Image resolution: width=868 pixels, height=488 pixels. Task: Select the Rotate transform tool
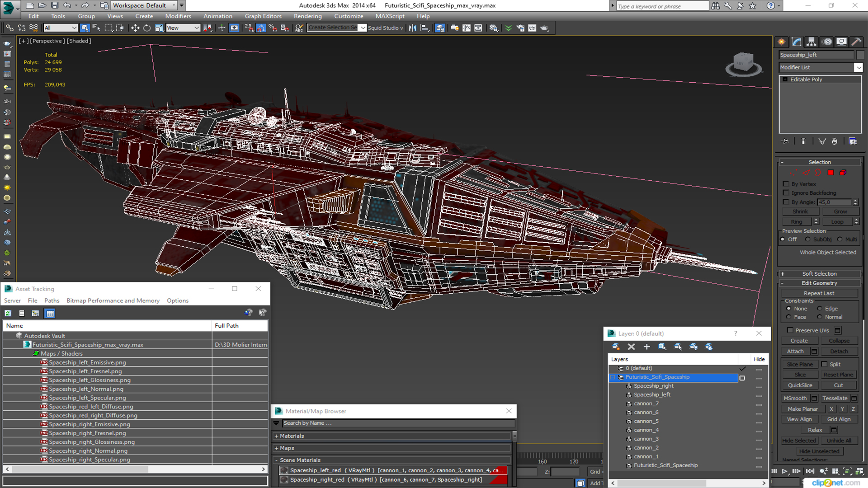[147, 28]
